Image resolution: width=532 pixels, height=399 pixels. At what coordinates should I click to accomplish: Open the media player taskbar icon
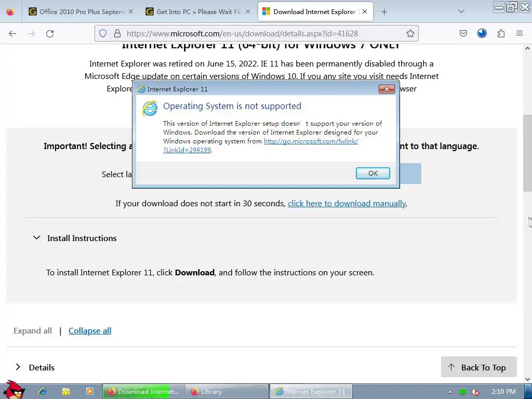point(89,392)
